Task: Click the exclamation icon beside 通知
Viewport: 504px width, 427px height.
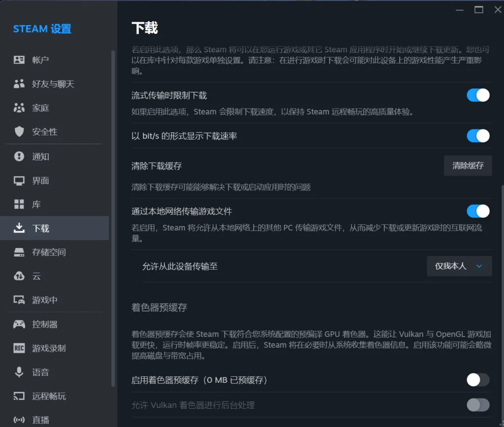Action: click(x=19, y=156)
